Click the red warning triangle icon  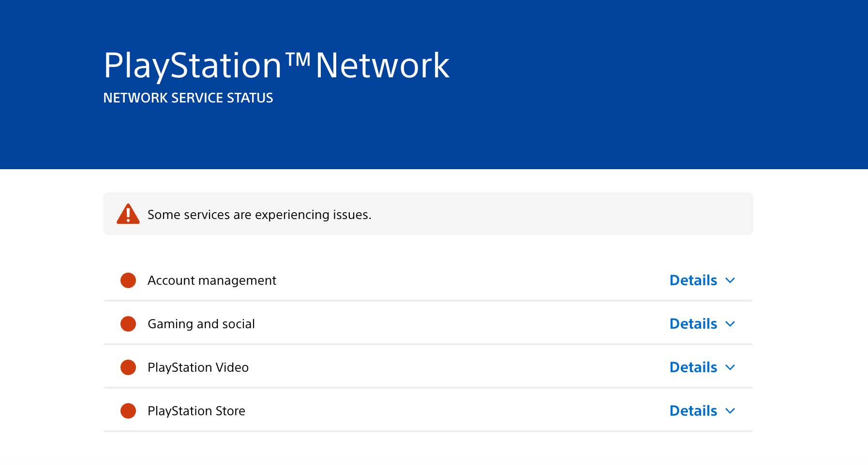[128, 214]
